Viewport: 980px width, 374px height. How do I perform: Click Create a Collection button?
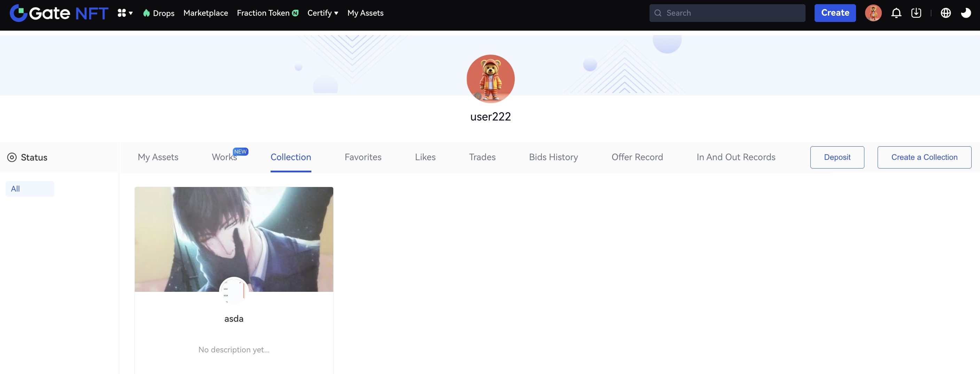click(924, 157)
